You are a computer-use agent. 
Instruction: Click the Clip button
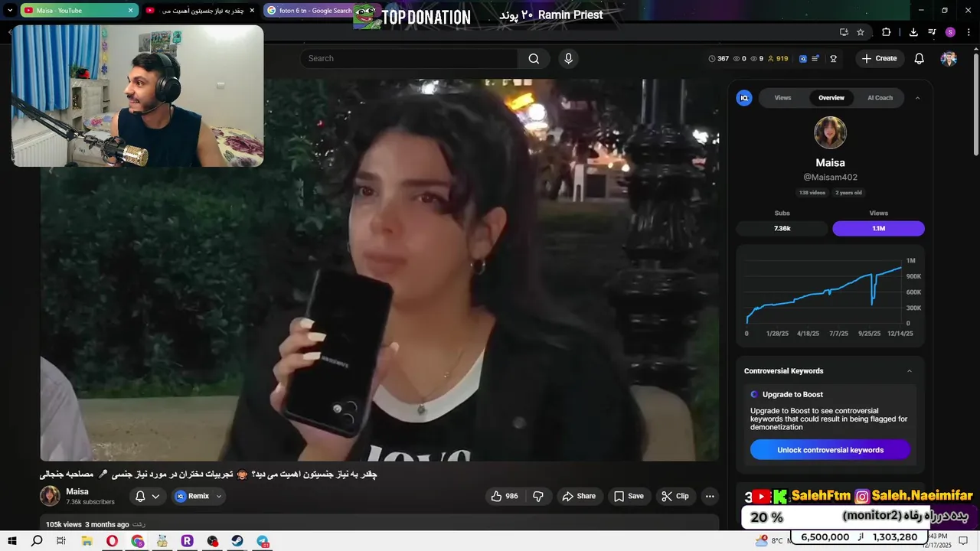tap(675, 496)
